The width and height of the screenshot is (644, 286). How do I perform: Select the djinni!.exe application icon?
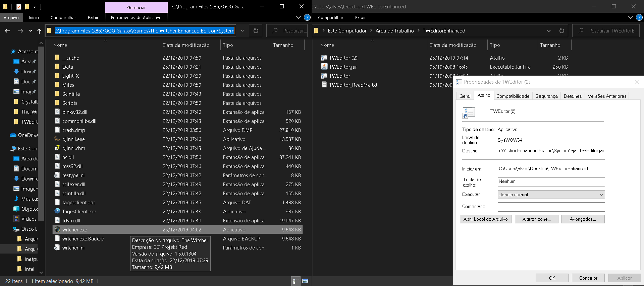(57, 139)
